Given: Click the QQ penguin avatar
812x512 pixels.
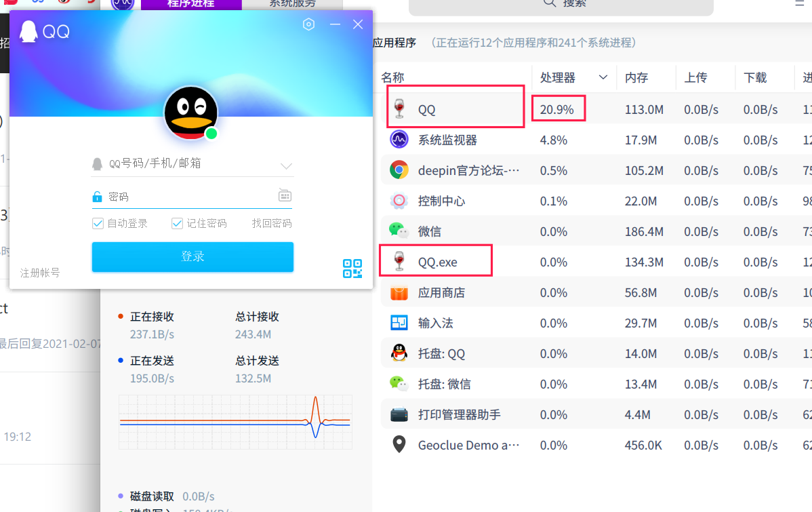Looking at the screenshot, I should click(x=190, y=113).
